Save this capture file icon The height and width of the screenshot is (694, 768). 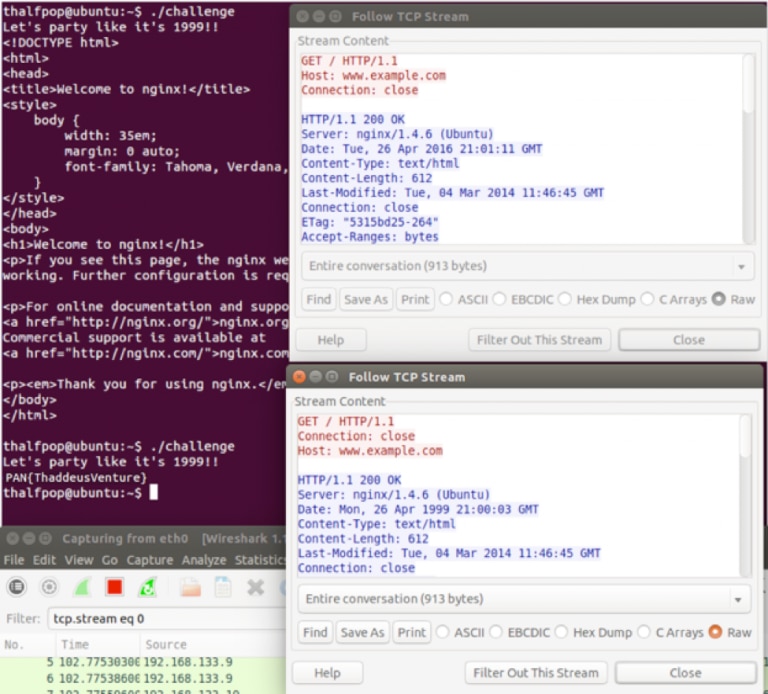[x=223, y=586]
